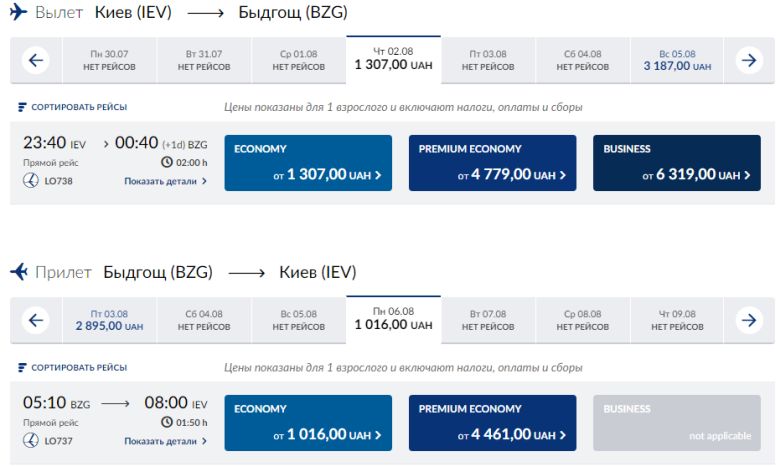Select Friday 03.08 return tab priced 2 895,00
Screen dimensions: 780x467
(x=109, y=320)
